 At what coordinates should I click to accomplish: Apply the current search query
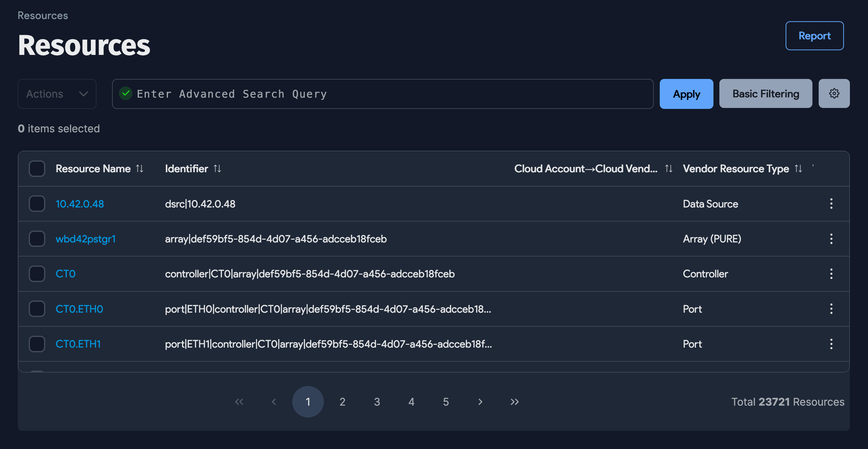pyautogui.click(x=686, y=94)
